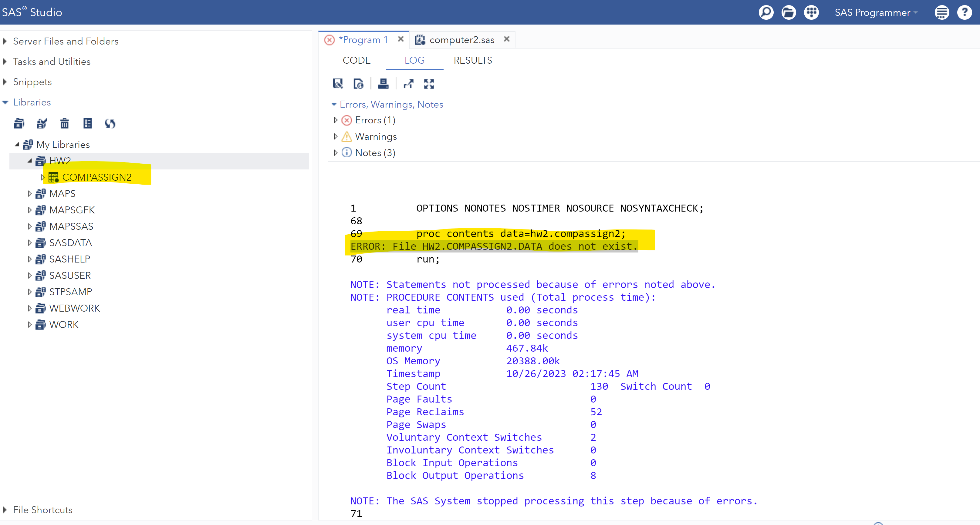
Task: Open the computer2.sas tab
Action: pos(461,40)
